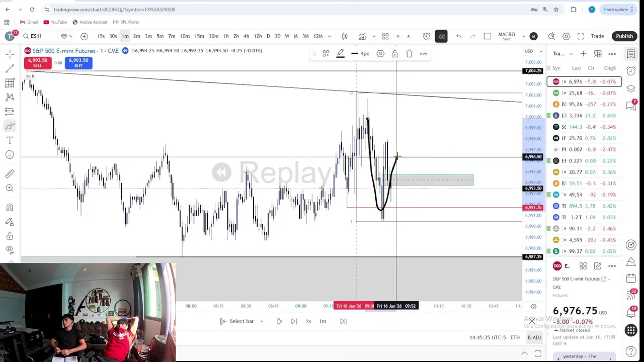The height and width of the screenshot is (362, 644).
Task: Select the 15m timeframe
Action: click(x=199, y=36)
